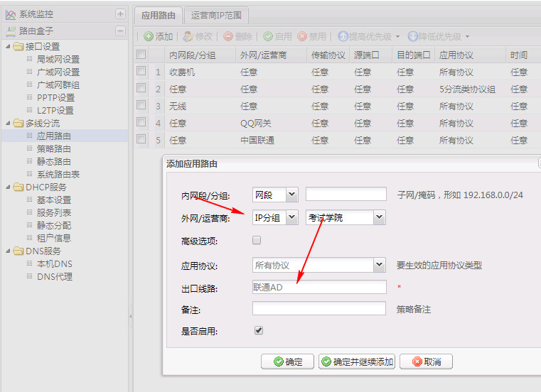
Task: Open the 考试学院 group dropdown
Action: (x=379, y=217)
